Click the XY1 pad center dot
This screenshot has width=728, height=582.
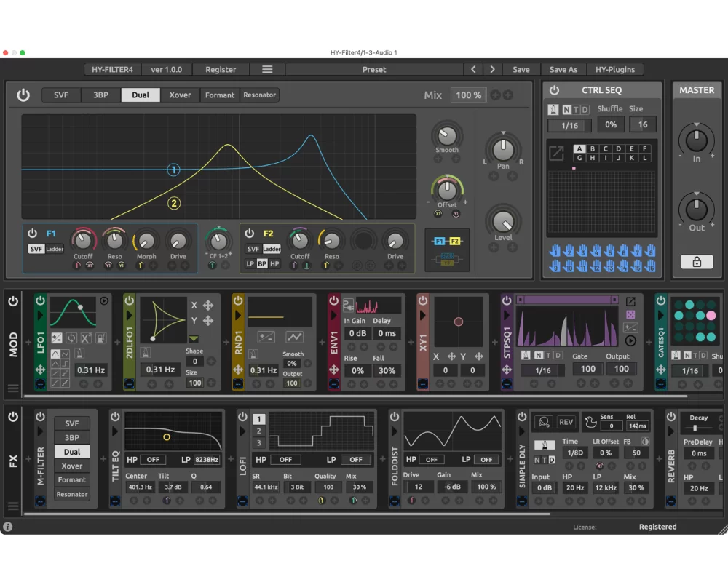(458, 321)
